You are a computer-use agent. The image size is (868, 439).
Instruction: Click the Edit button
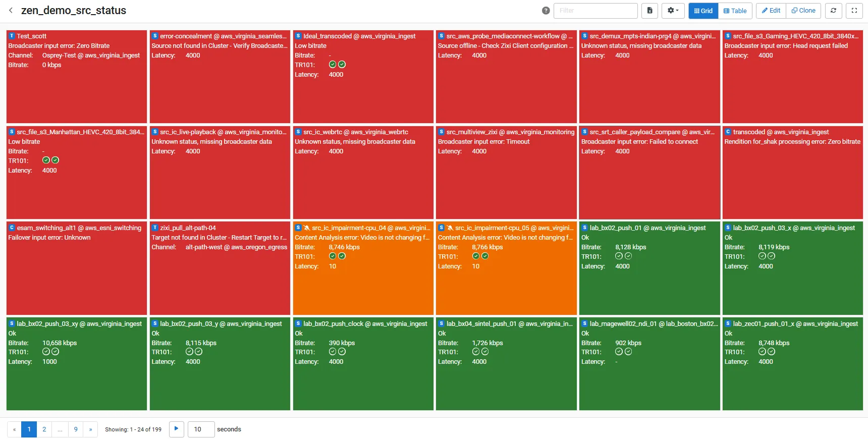pos(771,11)
